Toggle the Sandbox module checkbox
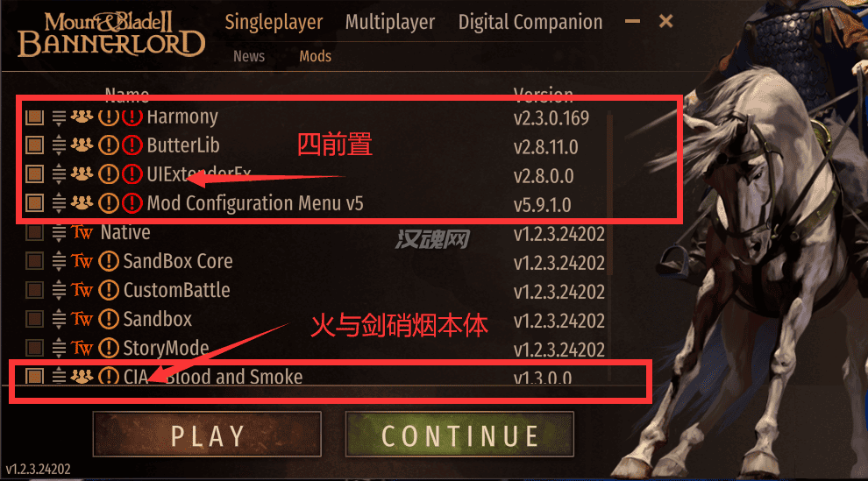868x481 pixels. [x=35, y=318]
